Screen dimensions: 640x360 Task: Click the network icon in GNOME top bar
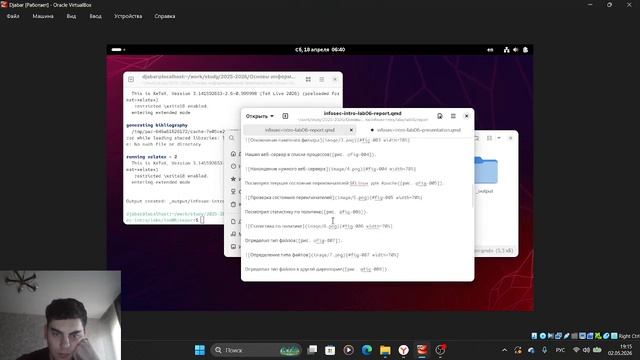(507, 50)
